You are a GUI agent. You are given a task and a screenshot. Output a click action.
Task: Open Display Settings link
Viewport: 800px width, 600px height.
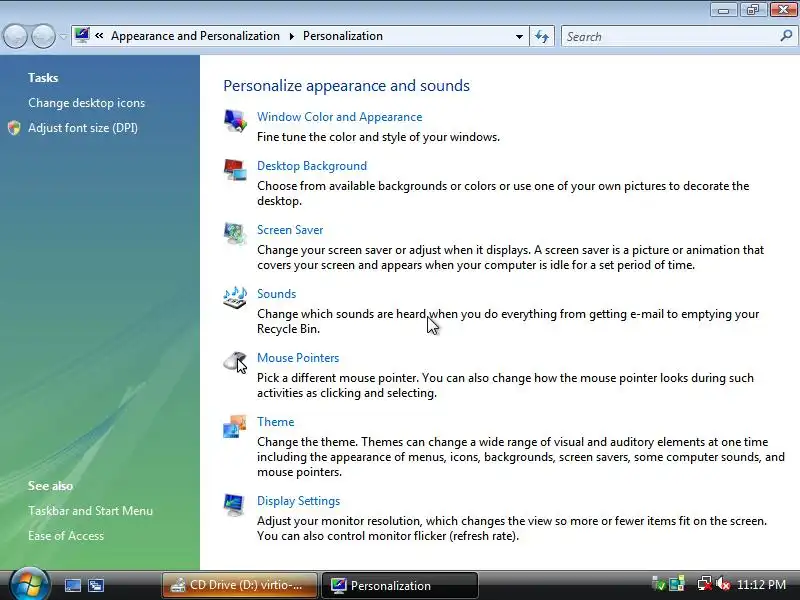click(x=298, y=501)
